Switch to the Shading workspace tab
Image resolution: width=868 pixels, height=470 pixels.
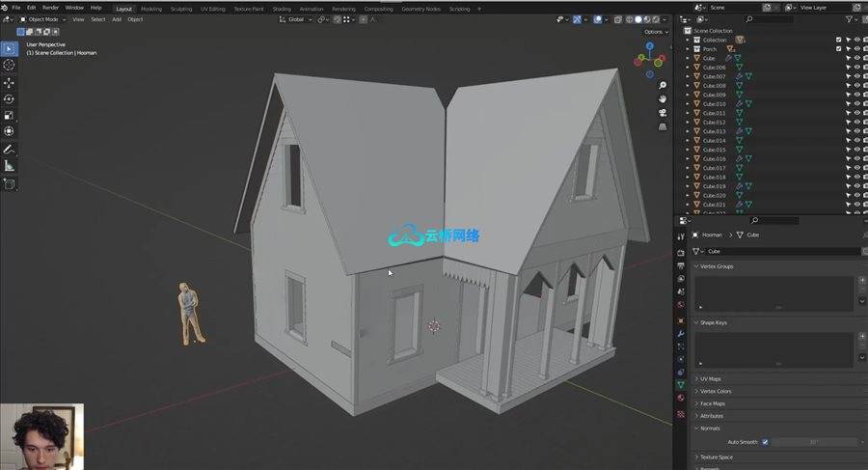282,9
